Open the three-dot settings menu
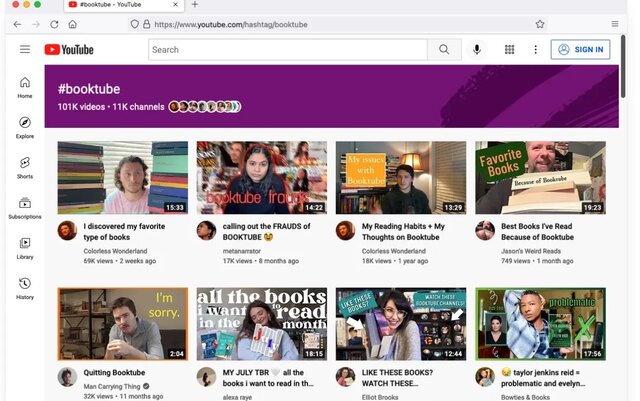 (536, 49)
